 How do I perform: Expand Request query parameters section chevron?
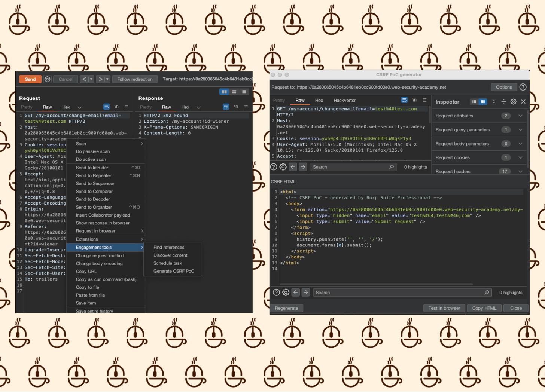(x=520, y=130)
